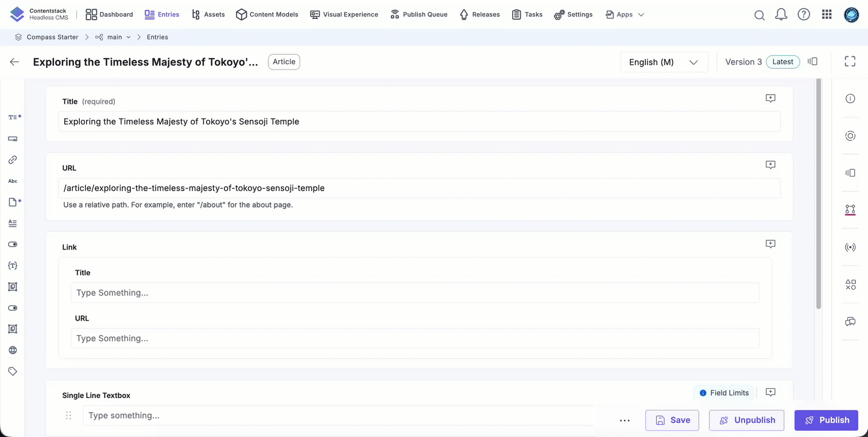Open the entry information icon in right rail
Image resolution: width=868 pixels, height=437 pixels.
(x=850, y=99)
